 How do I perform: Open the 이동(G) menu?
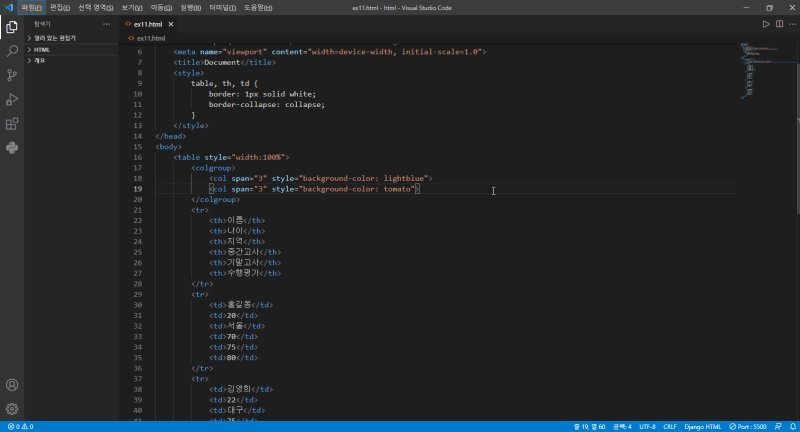click(161, 8)
